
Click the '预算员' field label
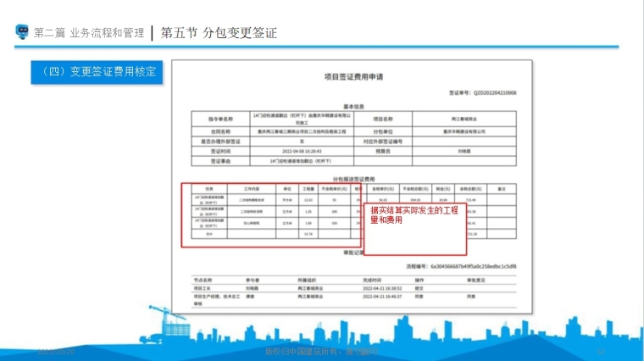coord(381,150)
